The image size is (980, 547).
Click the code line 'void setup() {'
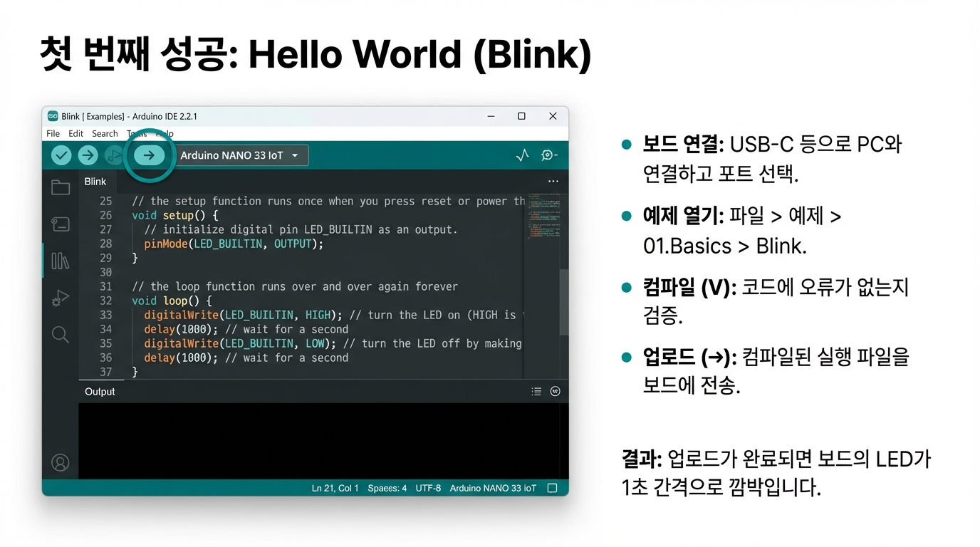(x=174, y=215)
